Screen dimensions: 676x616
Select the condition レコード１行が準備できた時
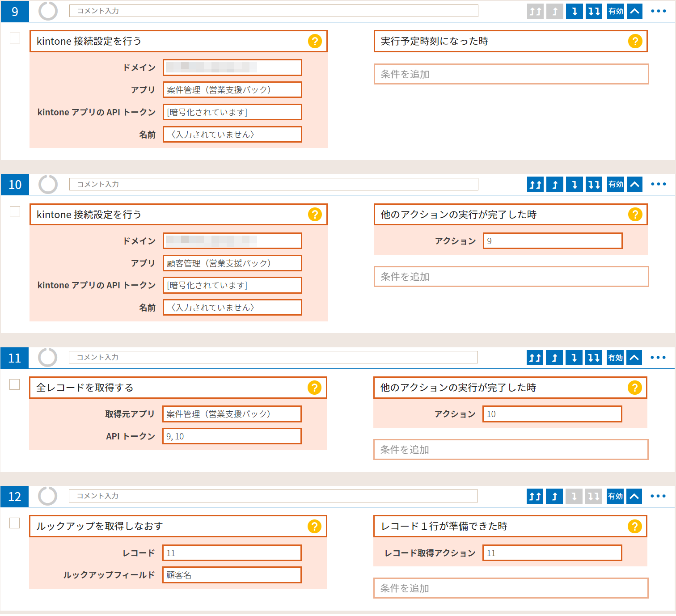click(x=510, y=526)
